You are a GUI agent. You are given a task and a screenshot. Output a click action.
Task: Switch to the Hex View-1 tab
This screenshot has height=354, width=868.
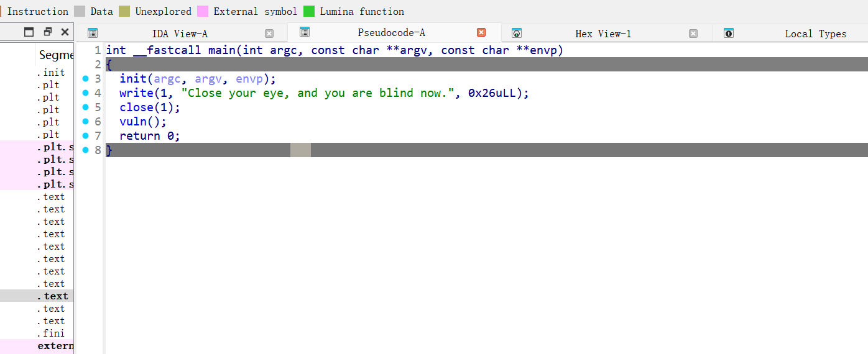click(x=603, y=34)
